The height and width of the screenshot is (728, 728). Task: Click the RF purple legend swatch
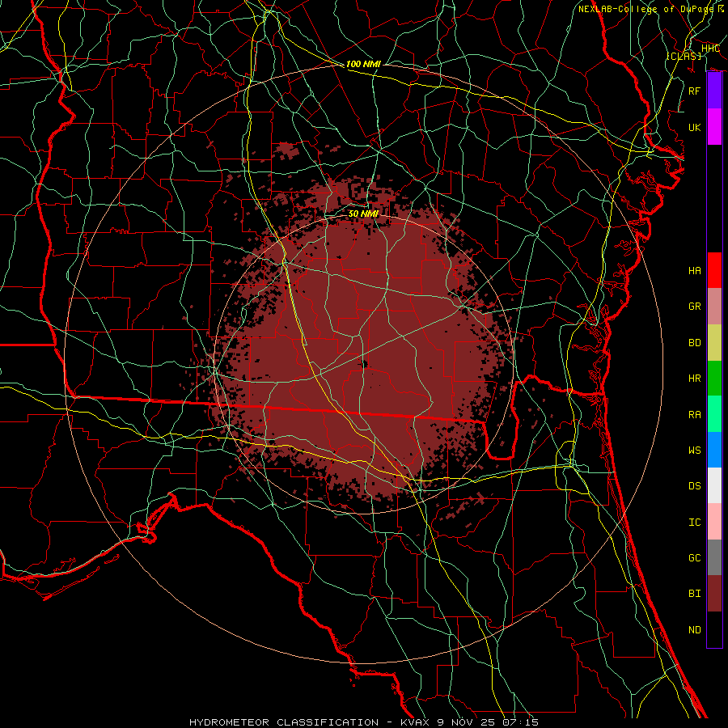point(714,91)
